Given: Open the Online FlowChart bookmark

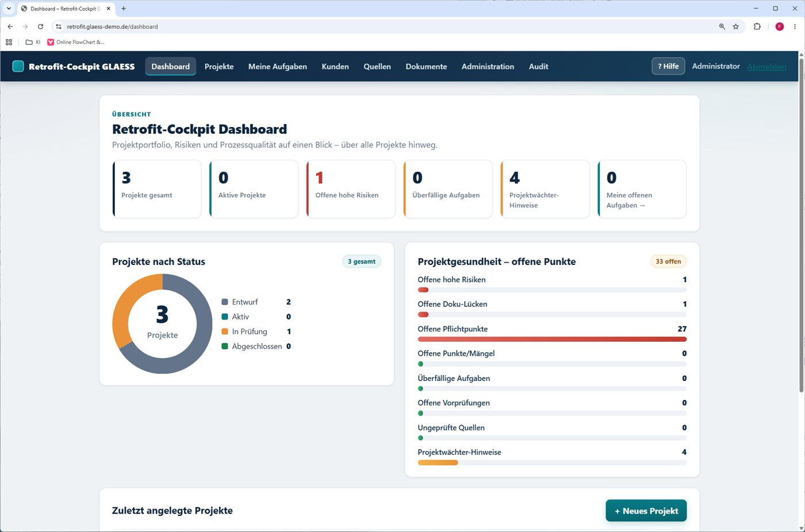Looking at the screenshot, I should click(x=76, y=42).
